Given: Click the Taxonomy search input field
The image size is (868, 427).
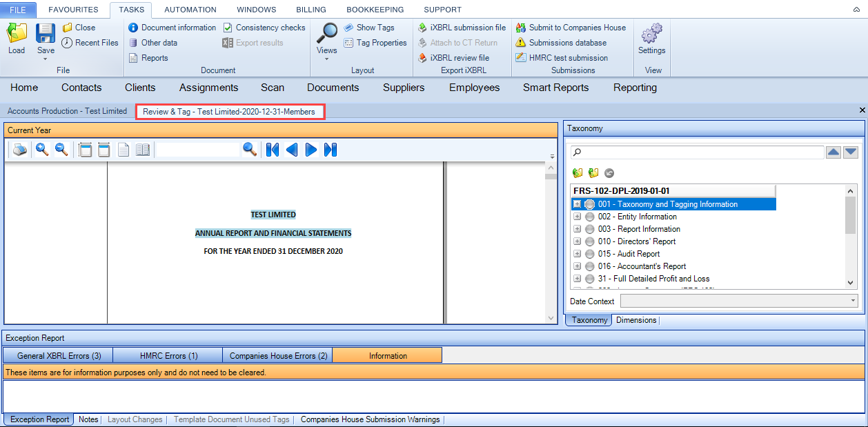Looking at the screenshot, I should coord(697,152).
